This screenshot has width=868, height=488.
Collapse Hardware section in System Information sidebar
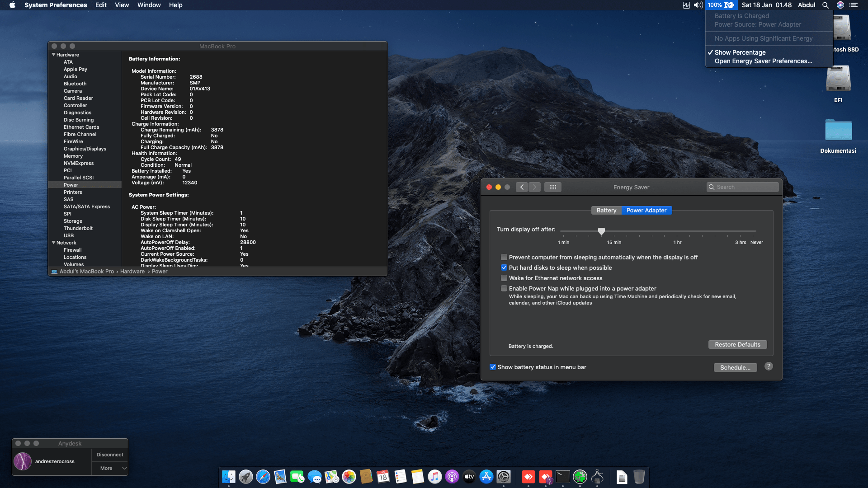(x=54, y=55)
